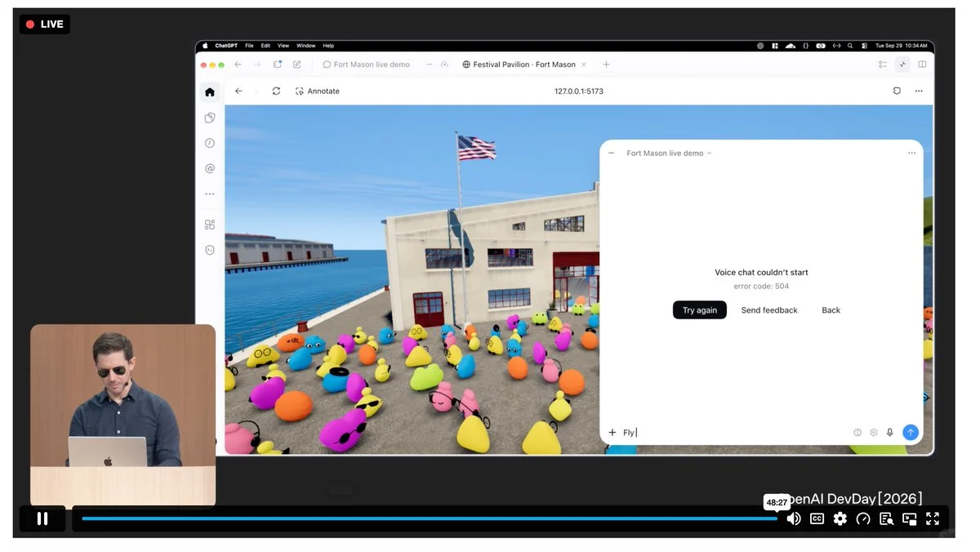Open playback speed options
980x552 pixels.
point(863,519)
